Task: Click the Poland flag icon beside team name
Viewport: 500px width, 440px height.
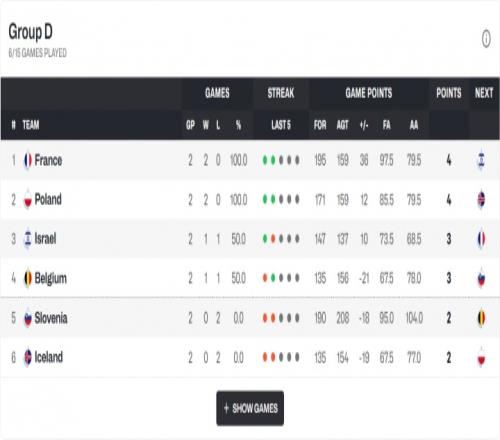Action: click(x=28, y=199)
